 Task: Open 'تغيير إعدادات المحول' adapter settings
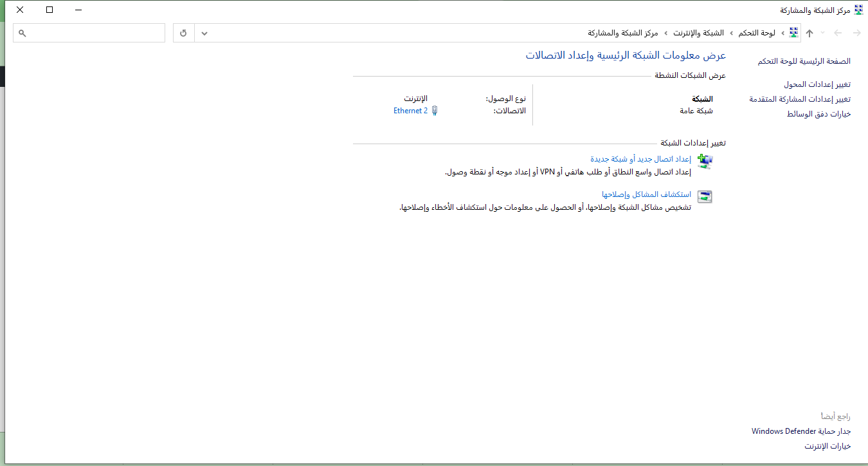pyautogui.click(x=817, y=84)
